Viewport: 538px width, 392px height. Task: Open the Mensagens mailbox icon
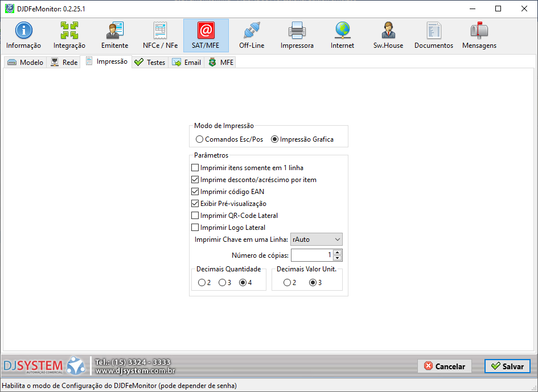[479, 35]
